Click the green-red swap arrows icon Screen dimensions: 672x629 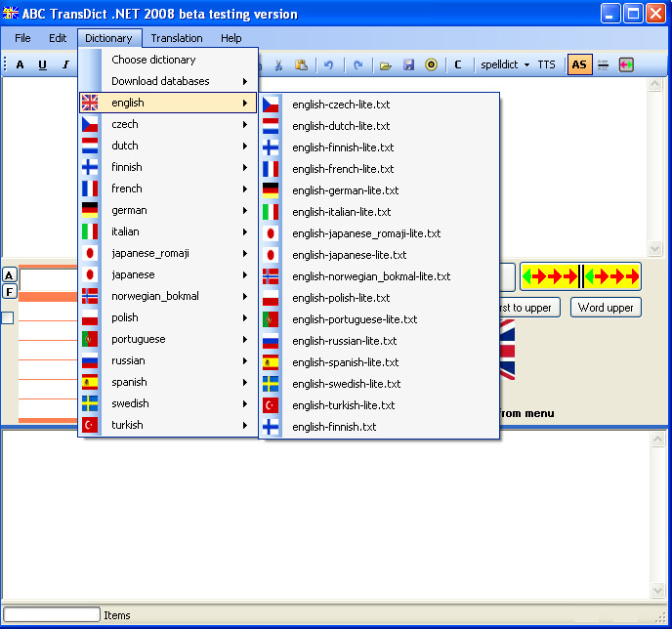[626, 64]
